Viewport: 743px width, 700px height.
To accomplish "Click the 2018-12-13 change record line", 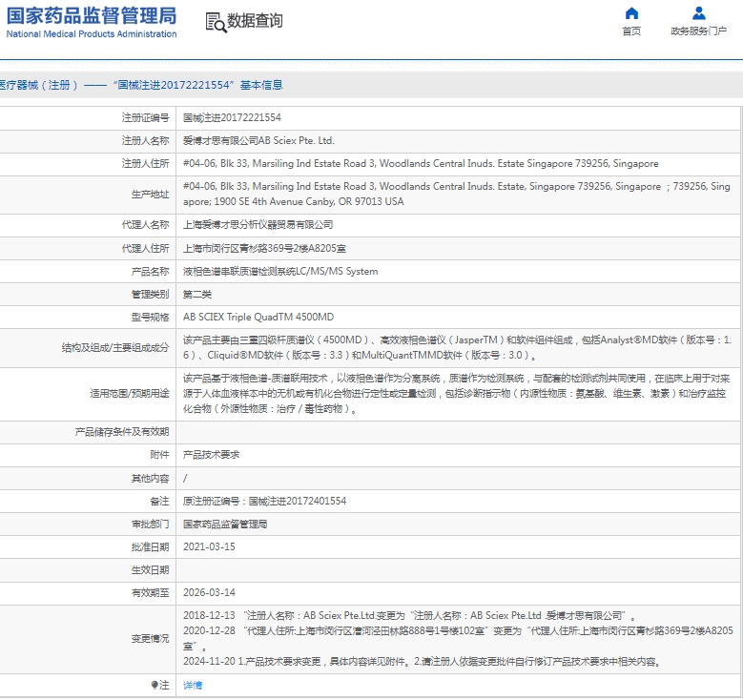I will pyautogui.click(x=409, y=616).
